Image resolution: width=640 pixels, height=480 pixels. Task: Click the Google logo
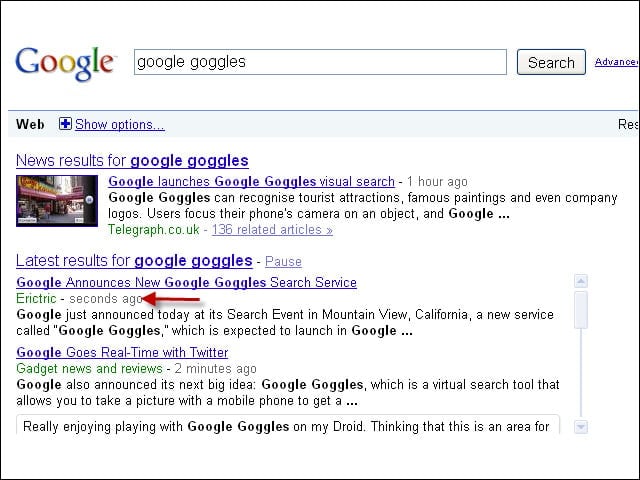(x=66, y=64)
